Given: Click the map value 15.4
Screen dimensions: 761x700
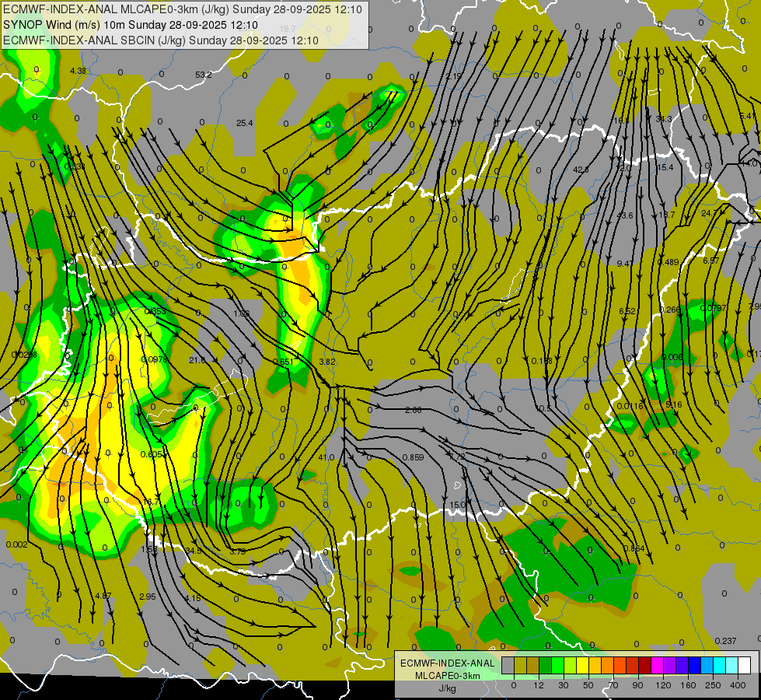Looking at the screenshot, I should [x=665, y=167].
